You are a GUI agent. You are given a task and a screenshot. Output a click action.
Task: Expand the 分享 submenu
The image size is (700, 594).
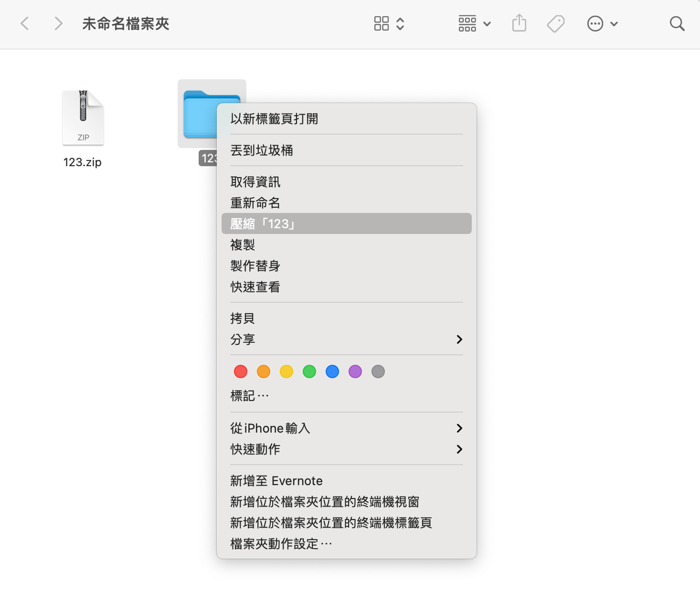[346, 339]
